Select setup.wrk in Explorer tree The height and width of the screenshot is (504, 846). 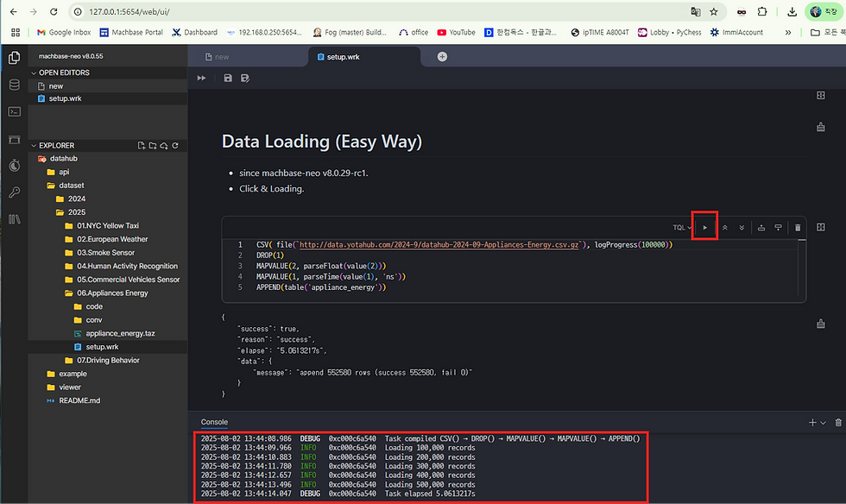(108, 348)
